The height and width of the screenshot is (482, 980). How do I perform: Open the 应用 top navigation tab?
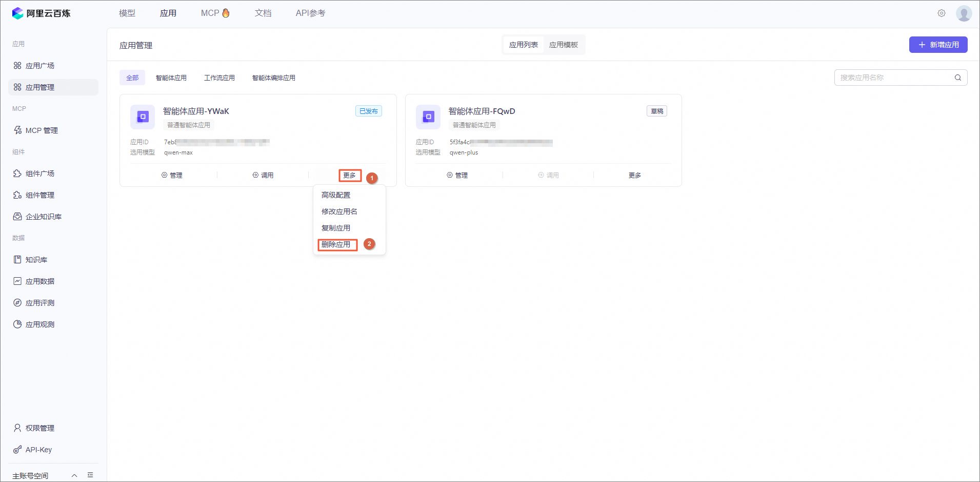[168, 13]
